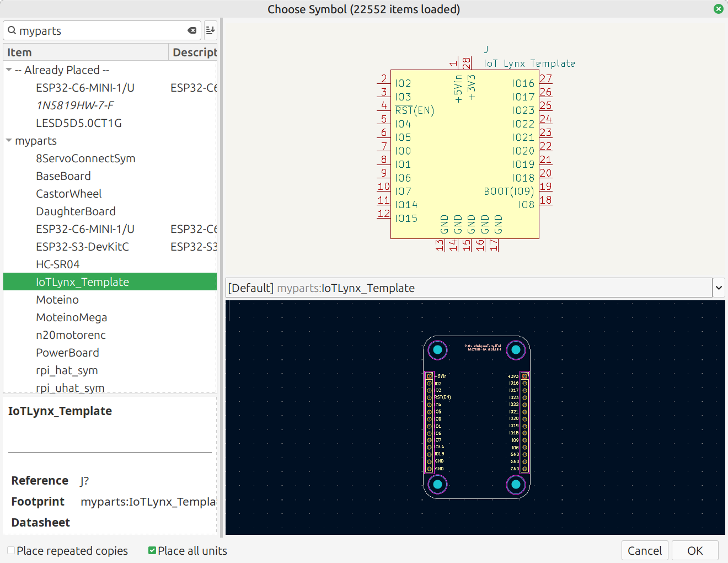Toggle Place all units checkbox

coord(152,550)
